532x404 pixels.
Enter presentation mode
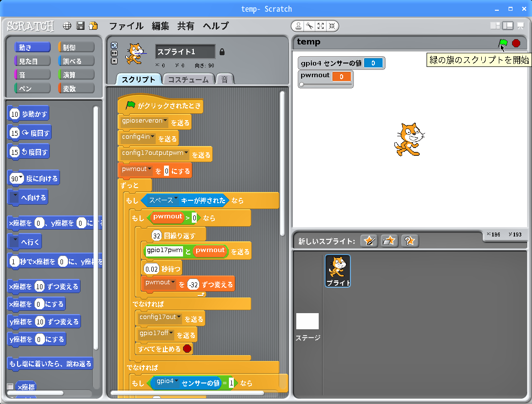tap(520, 26)
